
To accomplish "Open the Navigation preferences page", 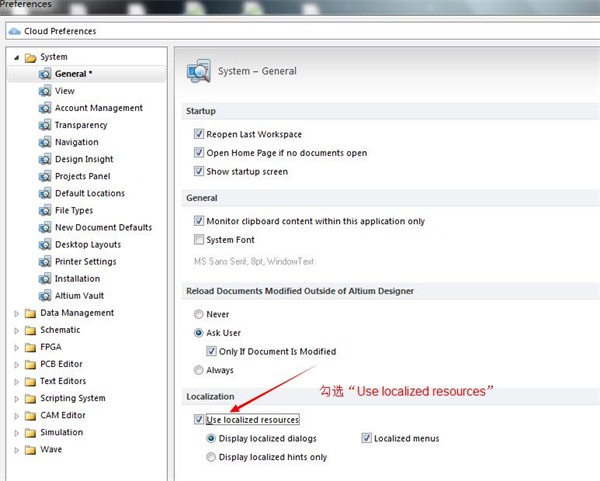I will point(77,142).
